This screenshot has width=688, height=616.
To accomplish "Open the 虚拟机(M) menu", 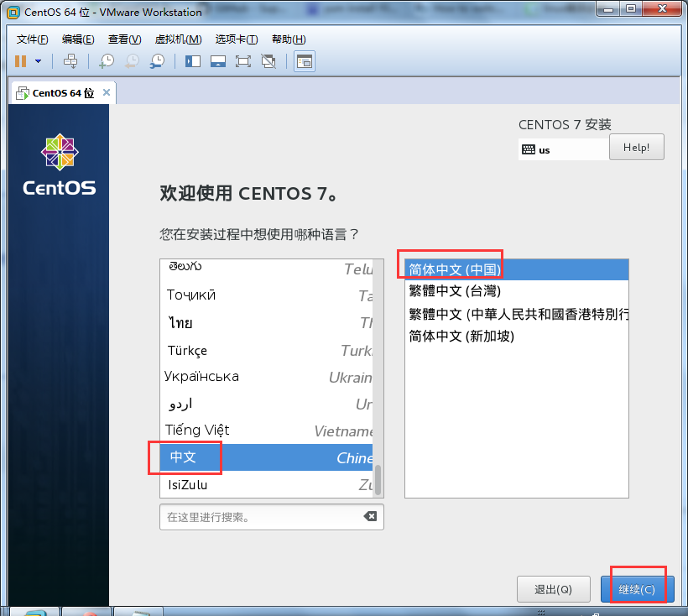I will point(178,39).
